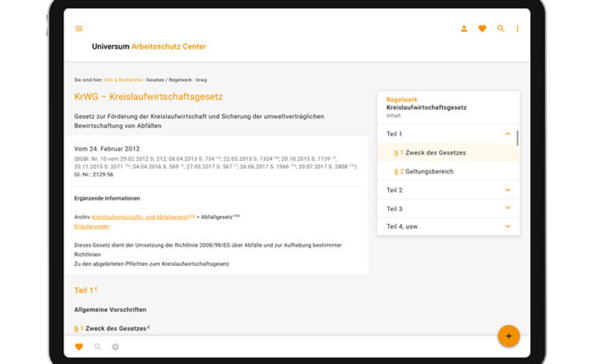Open the hamburger menu
This screenshot has height=364, width=593.
click(80, 29)
